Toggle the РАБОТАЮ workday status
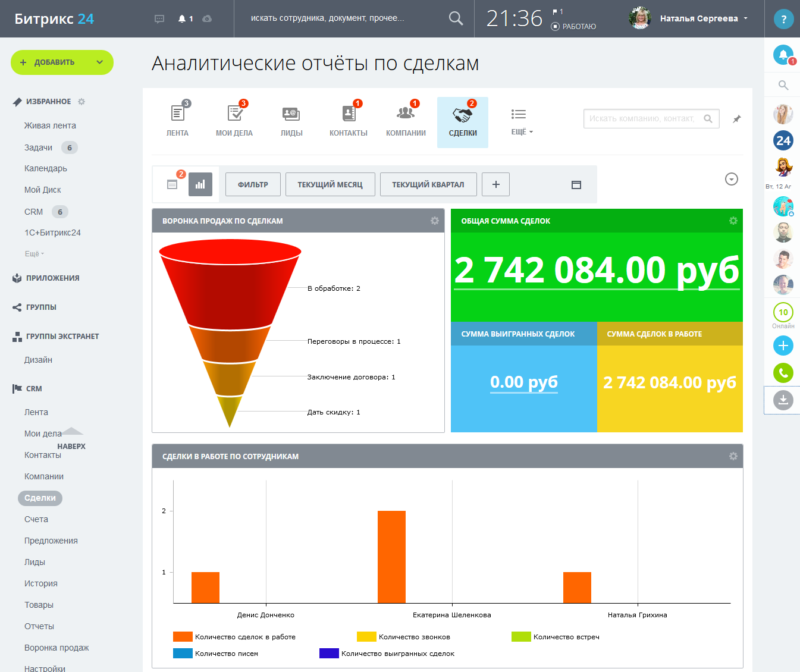The height and width of the screenshot is (672, 800). click(x=573, y=27)
